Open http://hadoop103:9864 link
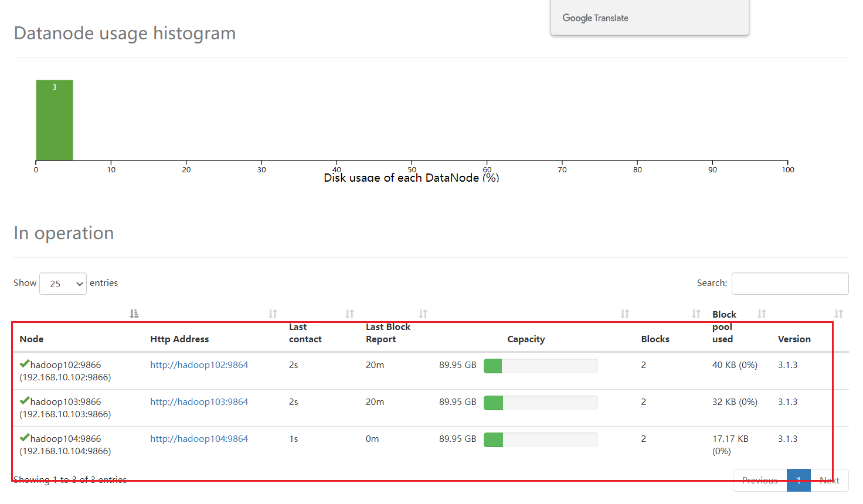This screenshot has height=504, width=863. [x=199, y=401]
